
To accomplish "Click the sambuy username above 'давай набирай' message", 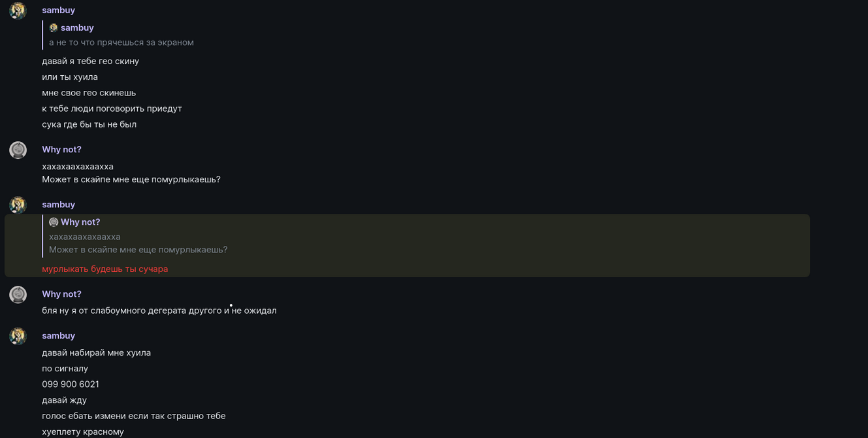I will click(58, 336).
